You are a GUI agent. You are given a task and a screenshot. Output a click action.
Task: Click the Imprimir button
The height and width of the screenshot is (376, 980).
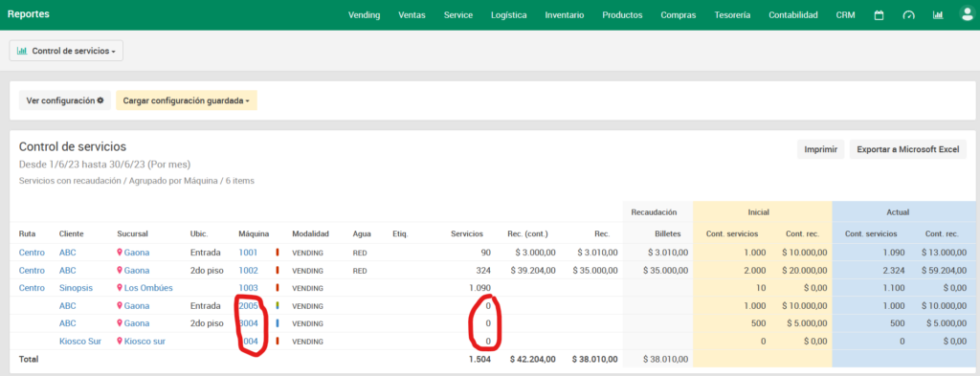pos(820,149)
